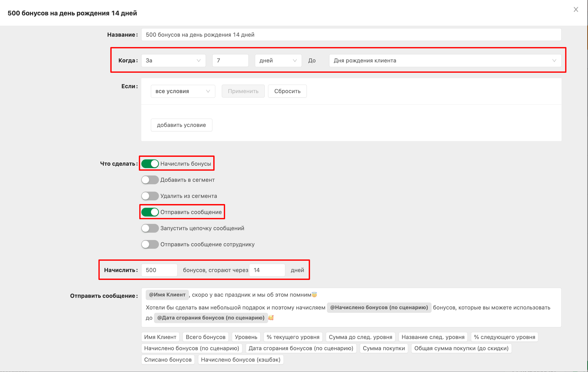Click the disabled "Применить" button
The image size is (588, 372).
tap(243, 91)
